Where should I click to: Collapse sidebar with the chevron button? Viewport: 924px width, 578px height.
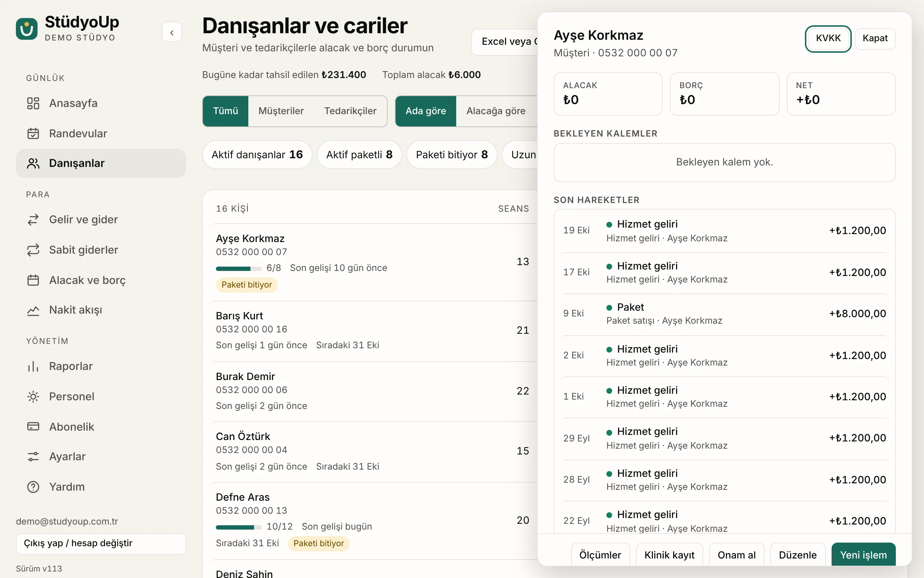172,32
